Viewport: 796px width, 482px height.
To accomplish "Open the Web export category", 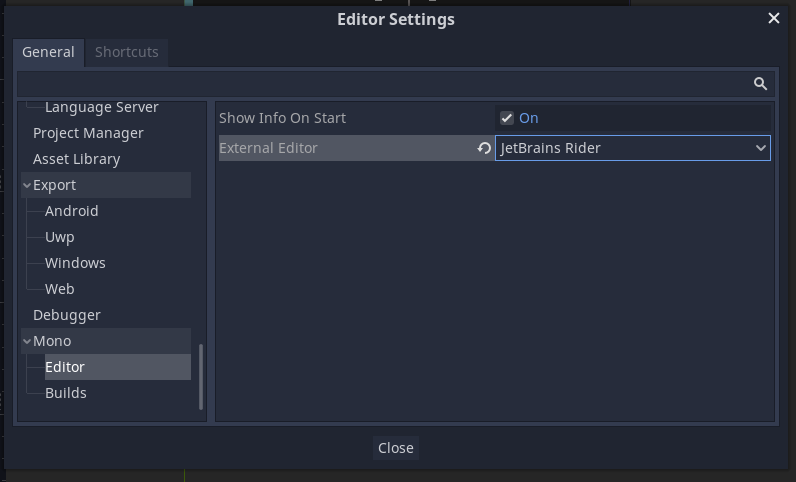I will click(59, 289).
